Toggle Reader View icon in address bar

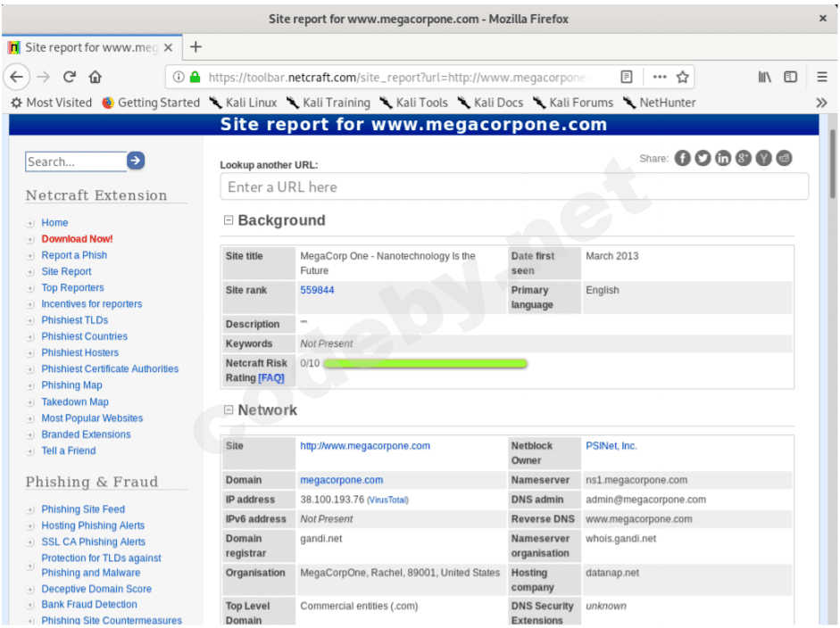click(x=627, y=77)
